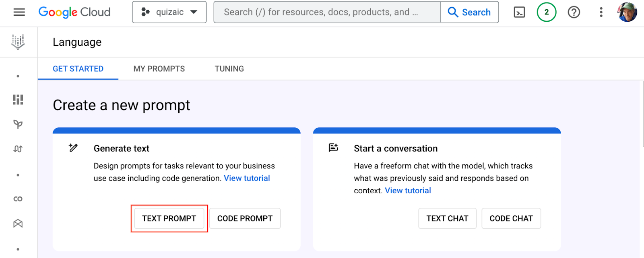Open View tutorial link under Generate text
644x258 pixels.
click(247, 178)
